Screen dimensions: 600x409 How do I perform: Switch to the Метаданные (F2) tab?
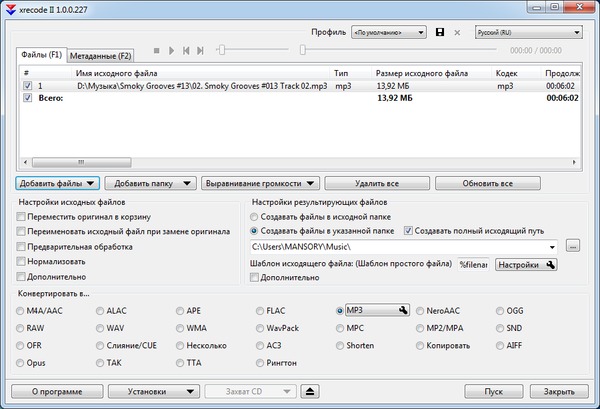103,55
